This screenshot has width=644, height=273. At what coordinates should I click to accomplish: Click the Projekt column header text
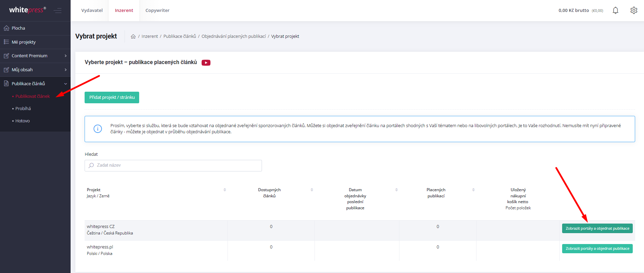93,190
